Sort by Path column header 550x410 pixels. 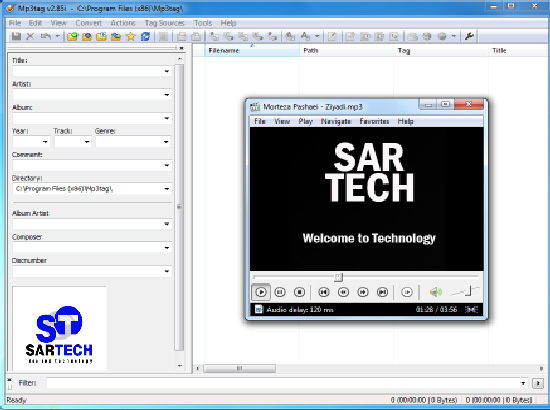[x=346, y=51]
